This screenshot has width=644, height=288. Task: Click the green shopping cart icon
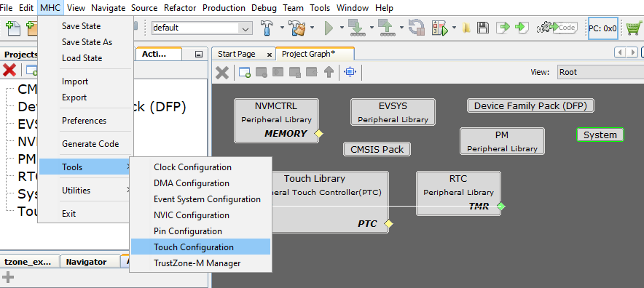click(x=634, y=28)
